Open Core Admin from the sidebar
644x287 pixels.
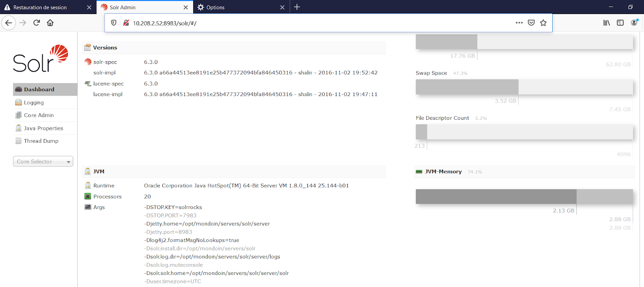(39, 115)
